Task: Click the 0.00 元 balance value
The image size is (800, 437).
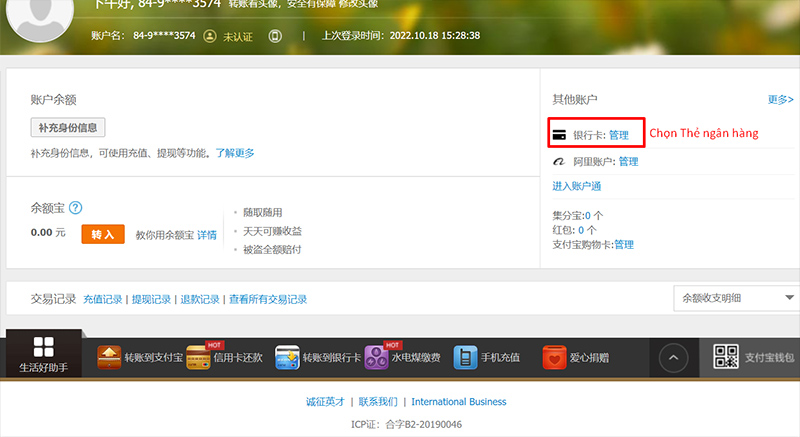Action: pos(48,233)
